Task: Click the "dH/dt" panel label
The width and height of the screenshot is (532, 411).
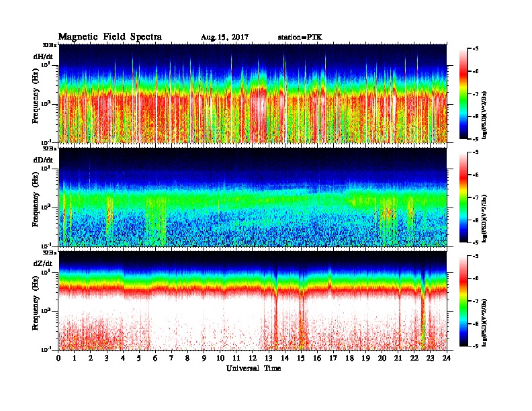Action: tap(43, 56)
